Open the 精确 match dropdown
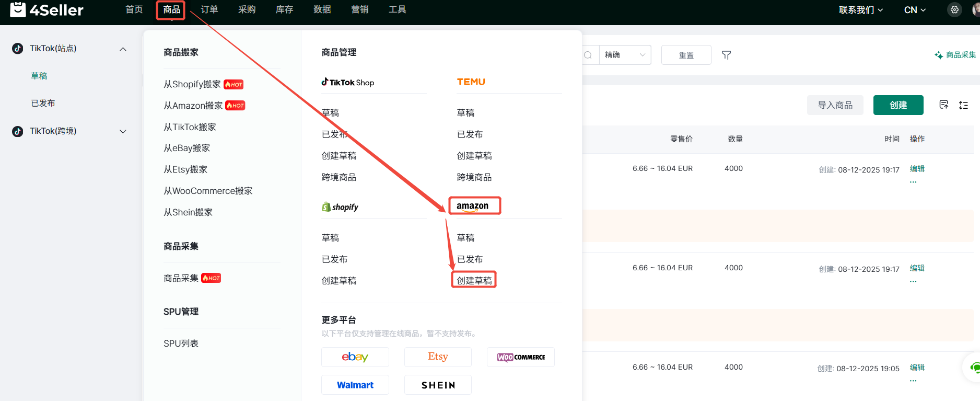 pos(625,55)
